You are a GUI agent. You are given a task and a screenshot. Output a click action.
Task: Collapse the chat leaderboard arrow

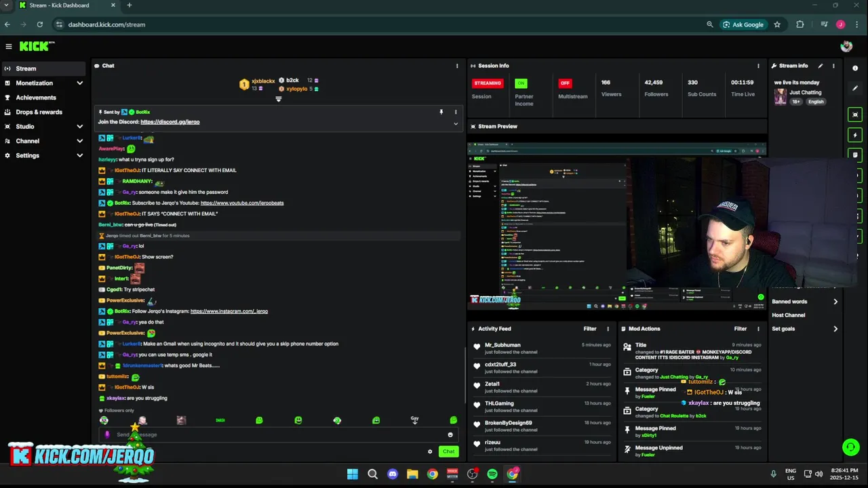[x=278, y=99]
